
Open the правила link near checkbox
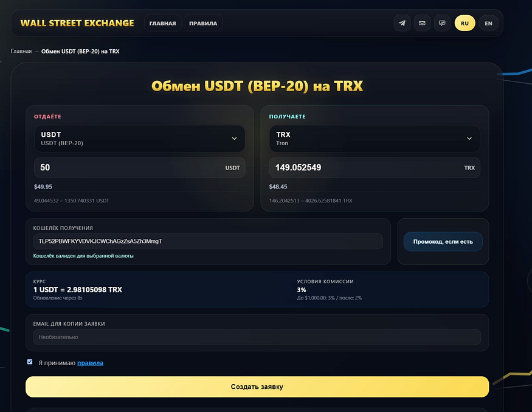pyautogui.click(x=90, y=363)
